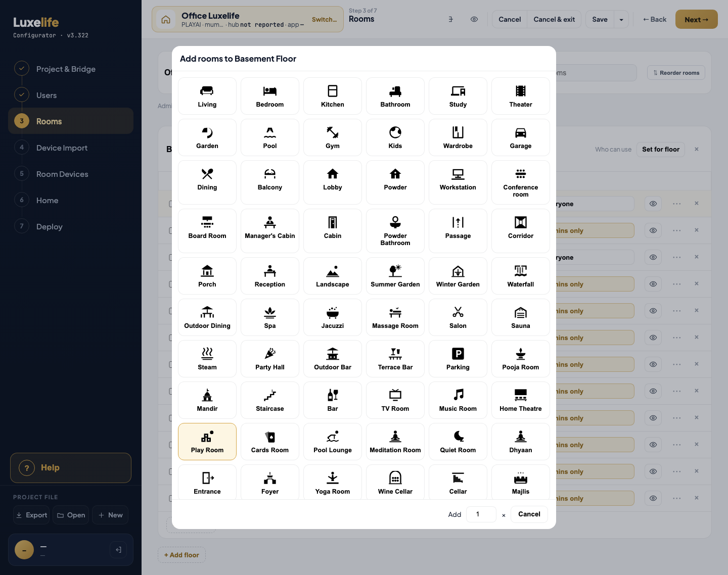Viewport: 728px width, 575px height.
Task: Choose the Pooja Room icon
Action: pos(521,359)
